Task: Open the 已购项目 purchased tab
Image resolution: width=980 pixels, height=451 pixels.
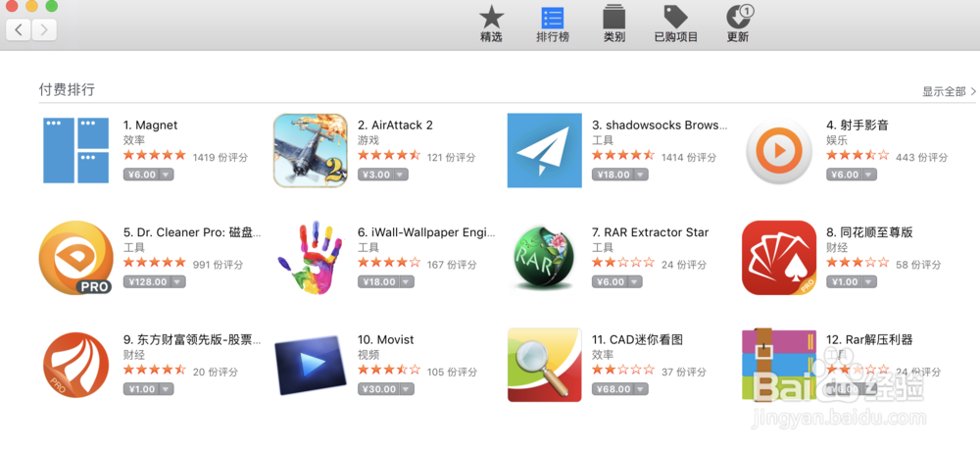Action: coord(675,25)
